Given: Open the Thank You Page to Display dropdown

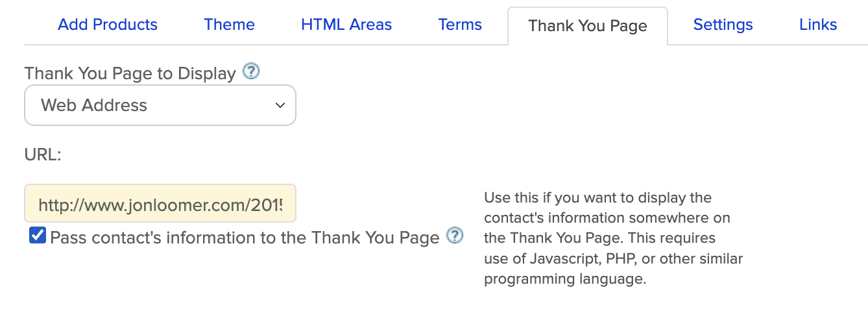Looking at the screenshot, I should [x=160, y=105].
